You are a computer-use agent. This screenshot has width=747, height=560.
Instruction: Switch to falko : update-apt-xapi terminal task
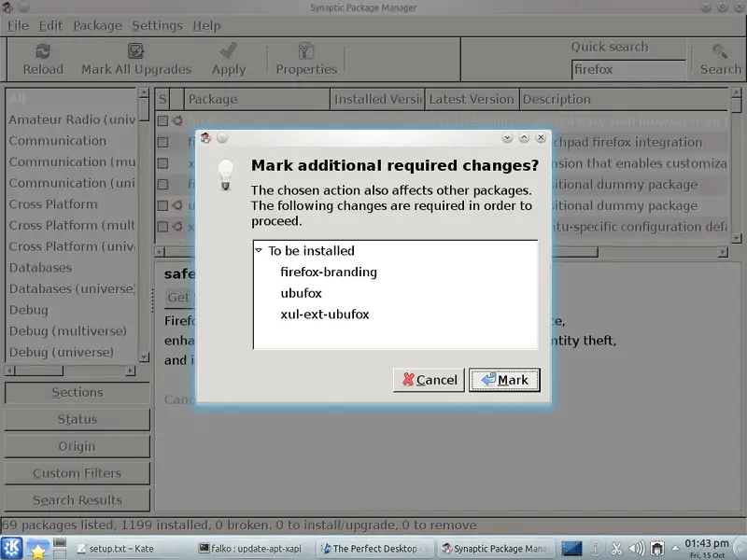point(250,549)
